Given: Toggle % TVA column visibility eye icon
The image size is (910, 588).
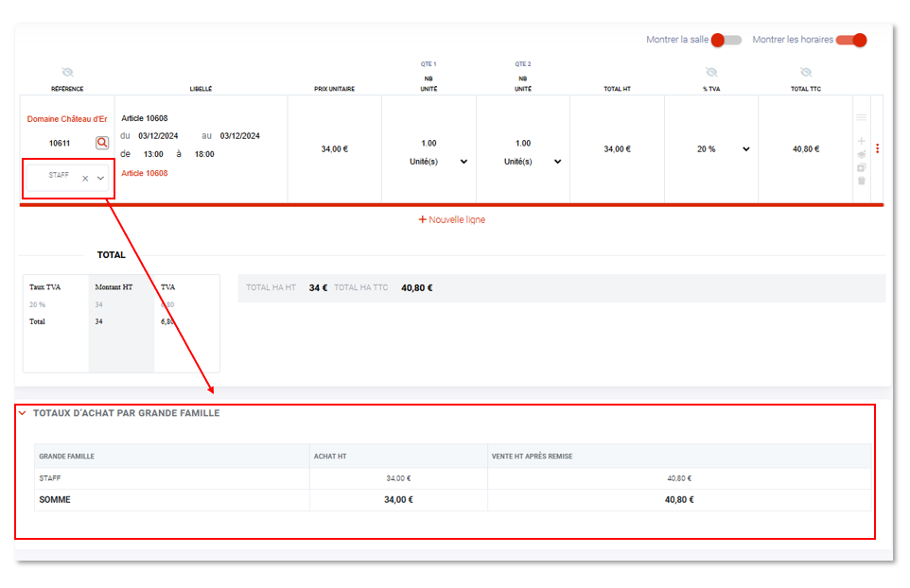Looking at the screenshot, I should (711, 72).
